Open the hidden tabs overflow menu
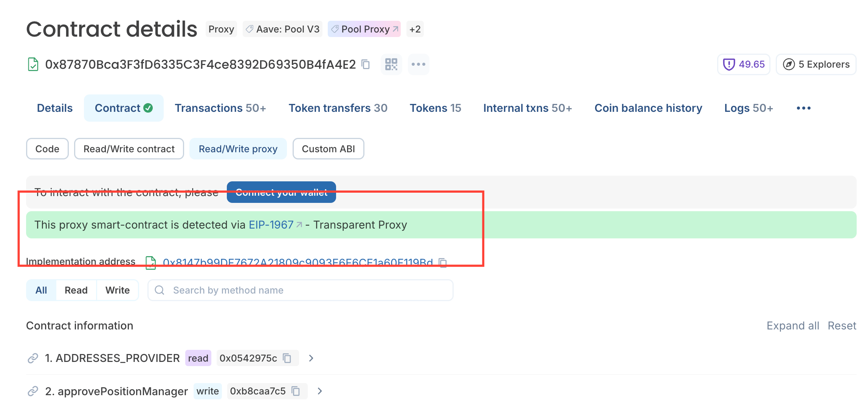The width and height of the screenshot is (868, 405). tap(803, 108)
